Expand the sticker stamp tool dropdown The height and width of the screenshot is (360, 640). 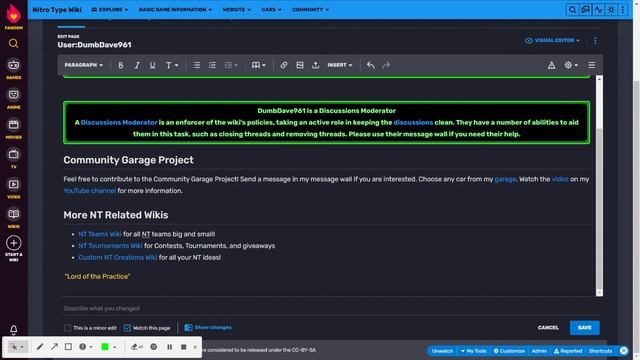click(x=91, y=347)
